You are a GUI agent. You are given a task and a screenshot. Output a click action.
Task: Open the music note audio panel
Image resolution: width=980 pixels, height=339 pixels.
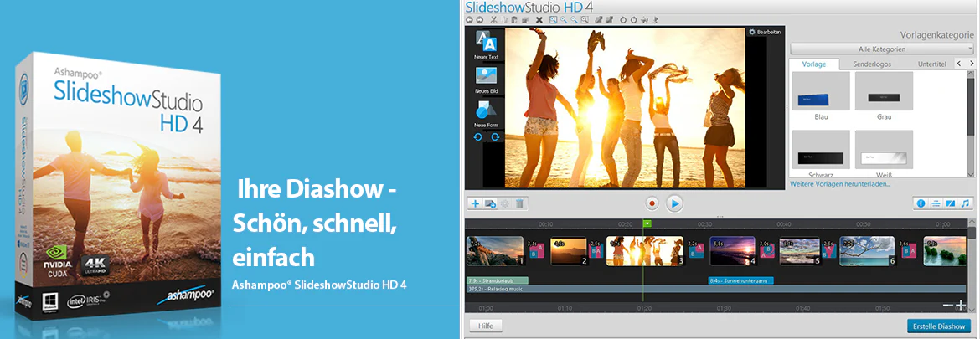pos(966,203)
